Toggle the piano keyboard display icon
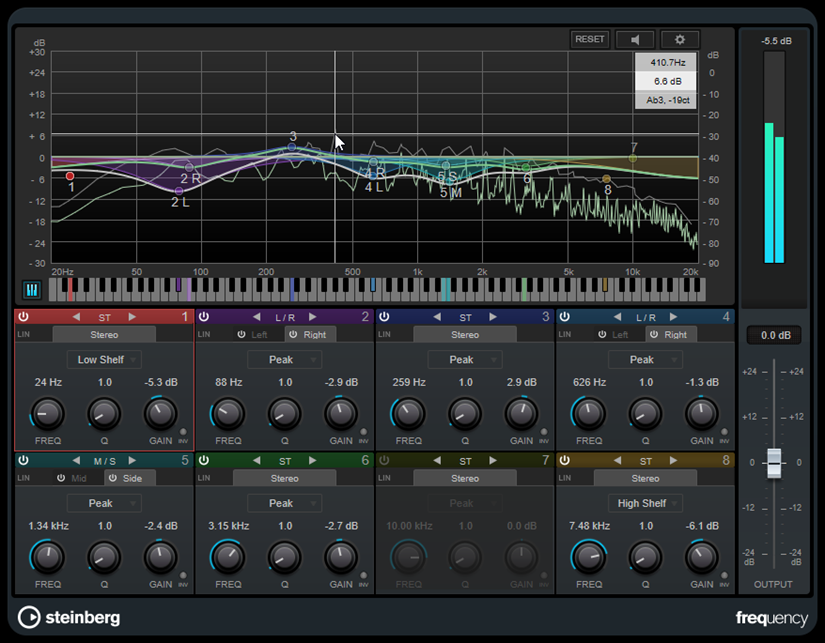 (x=32, y=289)
